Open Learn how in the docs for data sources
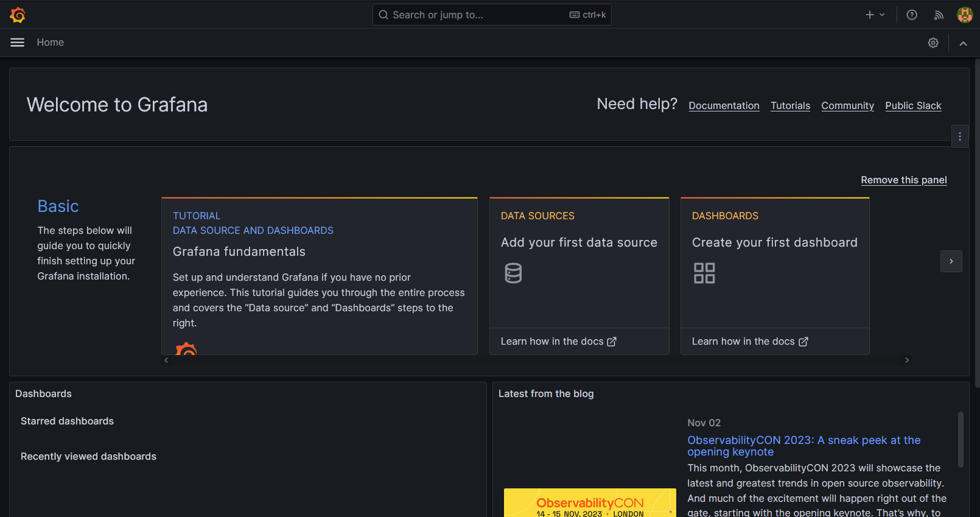 (x=559, y=342)
